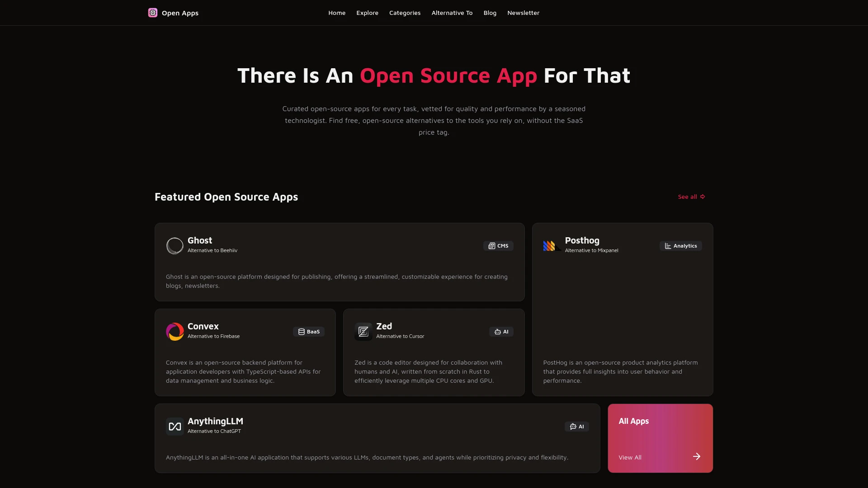Open the Newsletter tab

click(523, 13)
